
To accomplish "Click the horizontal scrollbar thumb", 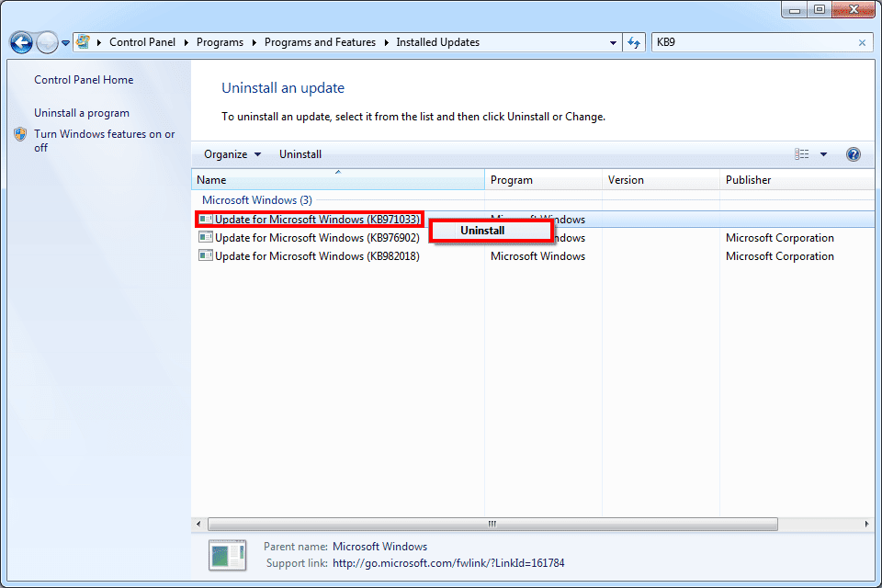I will [x=492, y=525].
